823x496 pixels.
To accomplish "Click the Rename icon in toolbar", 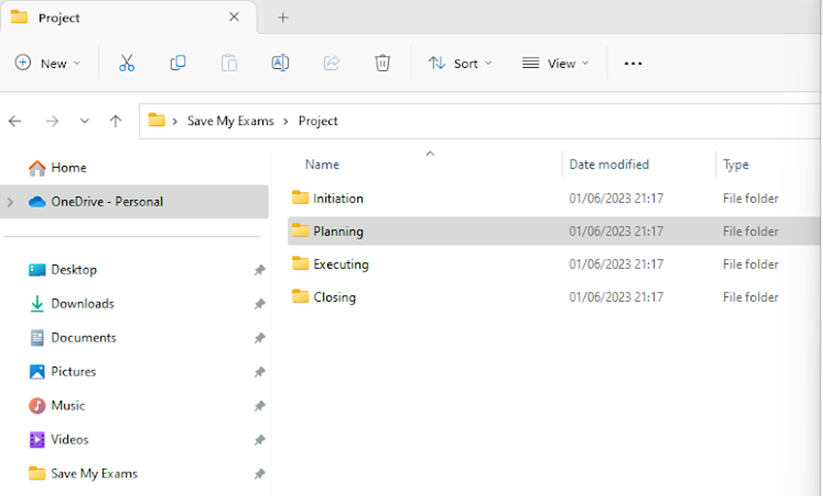I will [280, 63].
